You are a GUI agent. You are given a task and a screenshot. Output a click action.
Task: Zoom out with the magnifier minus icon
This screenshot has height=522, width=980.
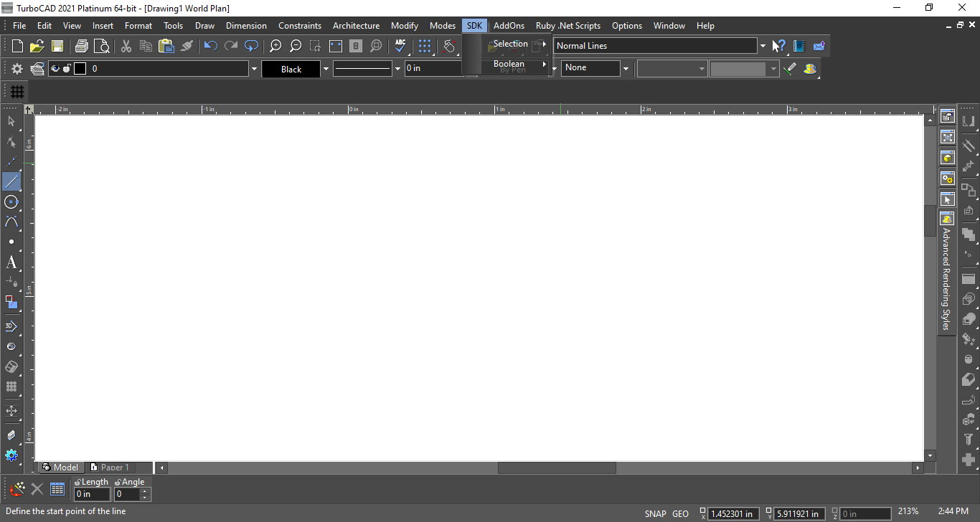296,46
